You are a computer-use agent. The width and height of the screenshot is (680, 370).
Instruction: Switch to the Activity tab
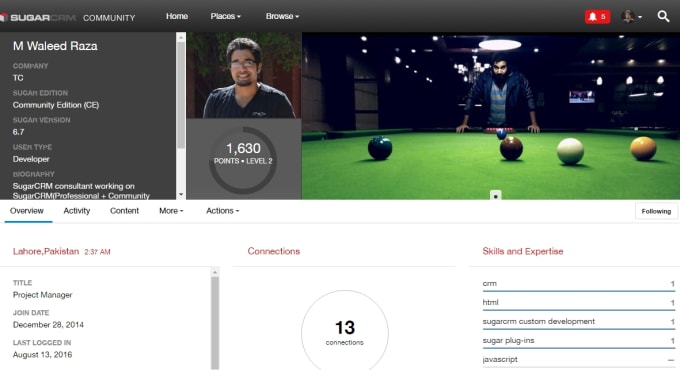77,211
